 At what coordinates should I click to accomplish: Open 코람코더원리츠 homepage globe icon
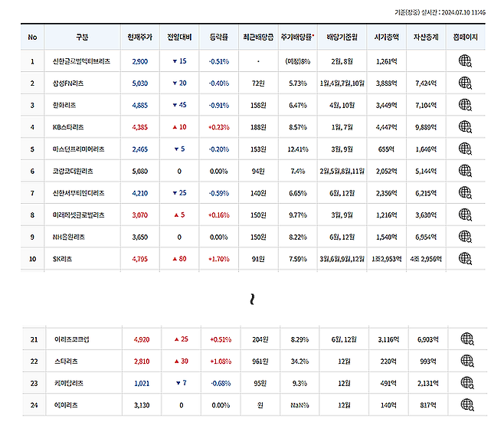click(x=465, y=171)
